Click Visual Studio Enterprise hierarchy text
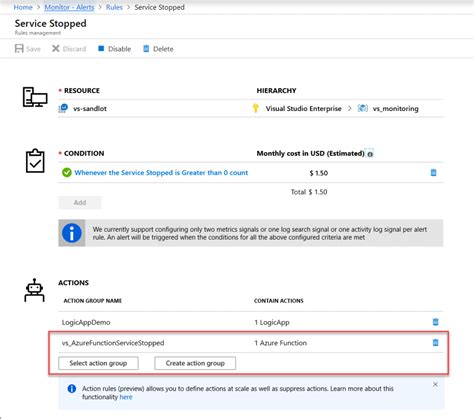Image resolution: width=474 pixels, height=419 pixels. pos(303,109)
